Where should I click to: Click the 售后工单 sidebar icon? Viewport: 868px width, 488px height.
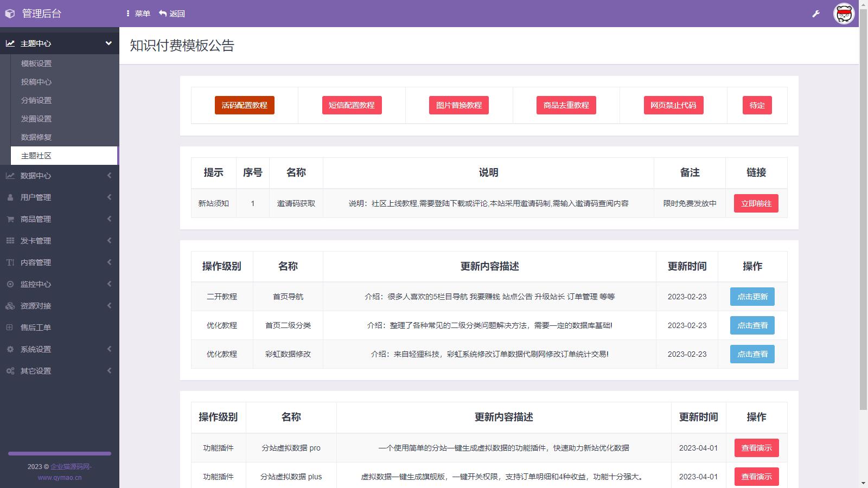[x=10, y=328]
